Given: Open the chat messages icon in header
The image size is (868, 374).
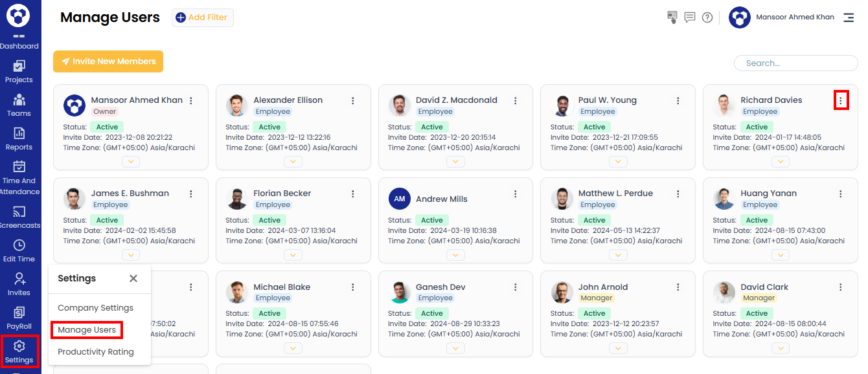Looking at the screenshot, I should point(690,17).
